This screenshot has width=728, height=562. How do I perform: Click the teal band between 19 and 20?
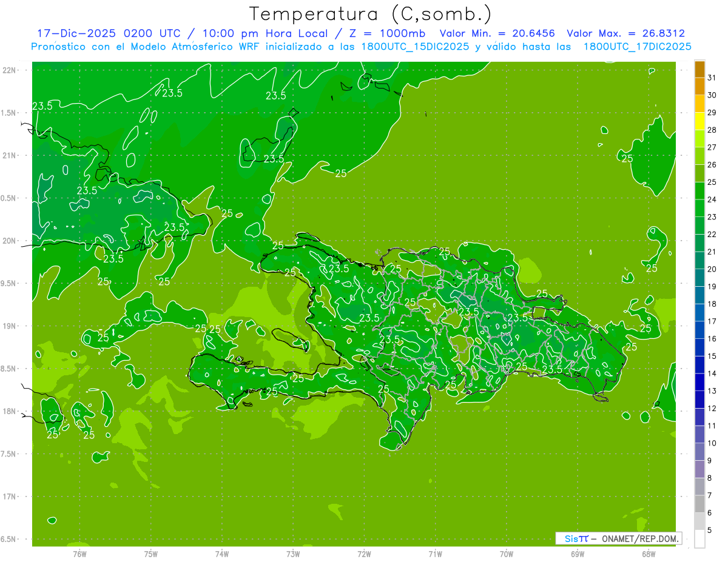pyautogui.click(x=699, y=278)
